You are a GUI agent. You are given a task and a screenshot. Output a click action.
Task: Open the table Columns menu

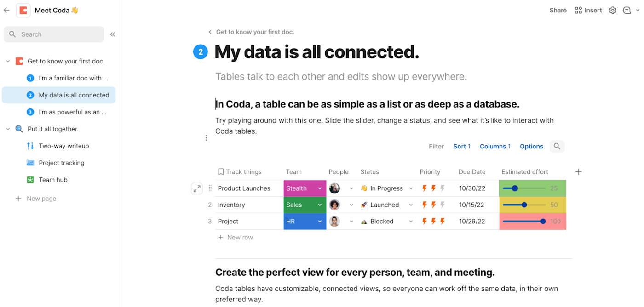click(495, 146)
